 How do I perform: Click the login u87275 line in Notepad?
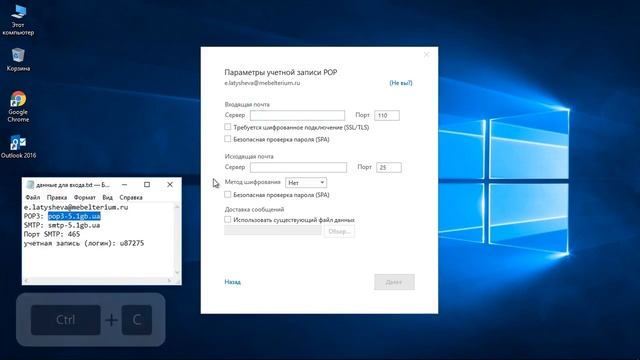point(84,243)
